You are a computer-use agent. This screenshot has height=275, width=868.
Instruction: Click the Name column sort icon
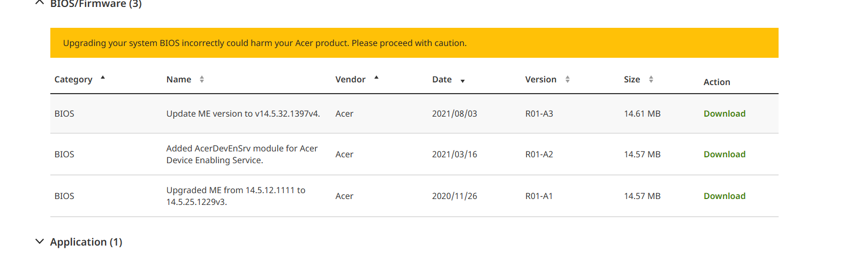point(202,79)
